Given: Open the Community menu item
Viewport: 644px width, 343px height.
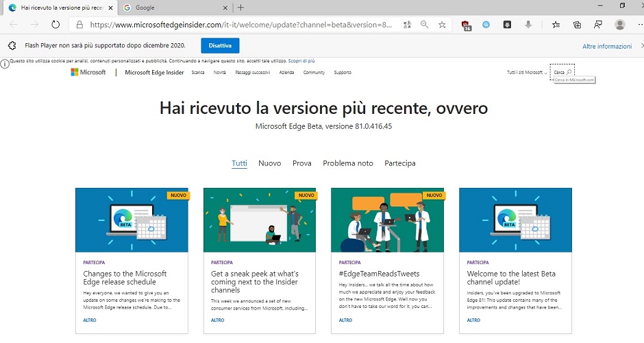Looking at the screenshot, I should (314, 73).
